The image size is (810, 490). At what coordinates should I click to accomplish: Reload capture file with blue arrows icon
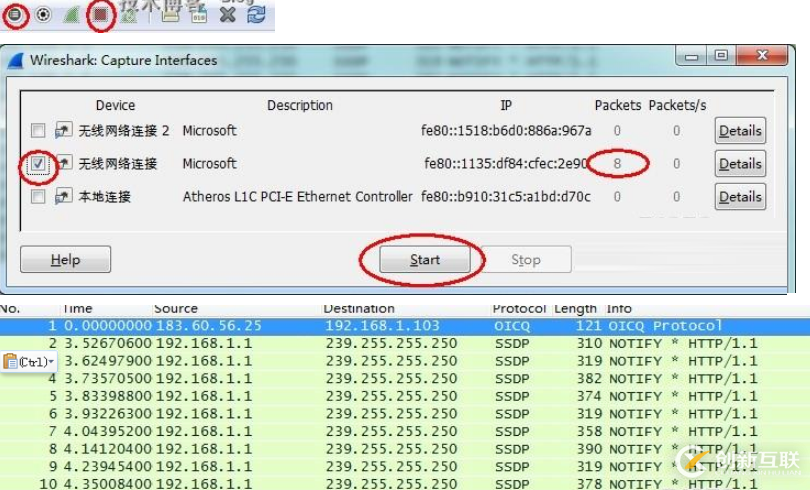click(256, 14)
